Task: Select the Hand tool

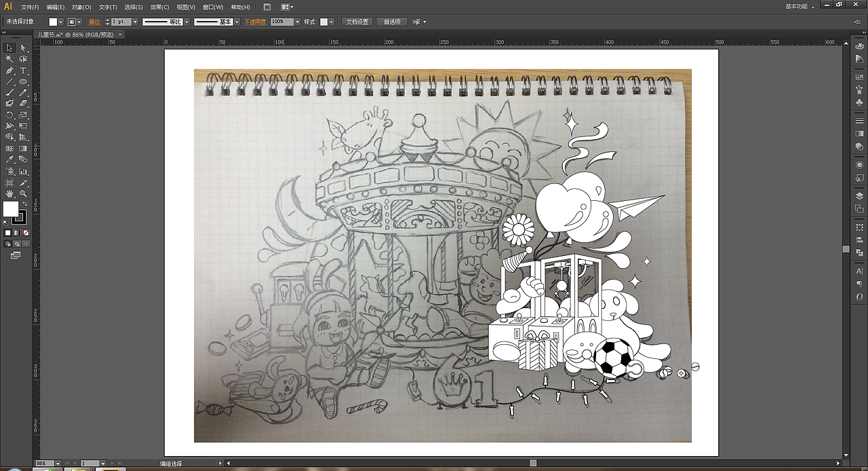Action: click(x=9, y=193)
